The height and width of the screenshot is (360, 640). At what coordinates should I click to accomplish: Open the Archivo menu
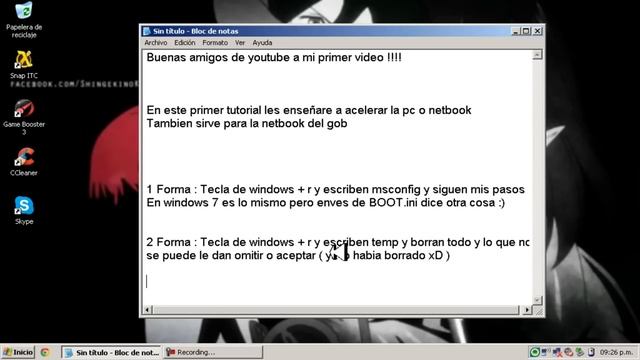click(x=156, y=42)
